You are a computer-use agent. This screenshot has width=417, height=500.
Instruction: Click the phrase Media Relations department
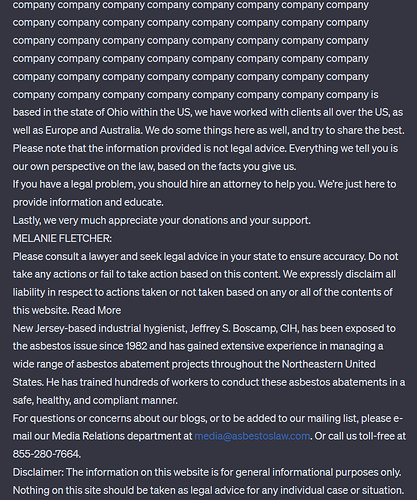pyautogui.click(x=122, y=436)
